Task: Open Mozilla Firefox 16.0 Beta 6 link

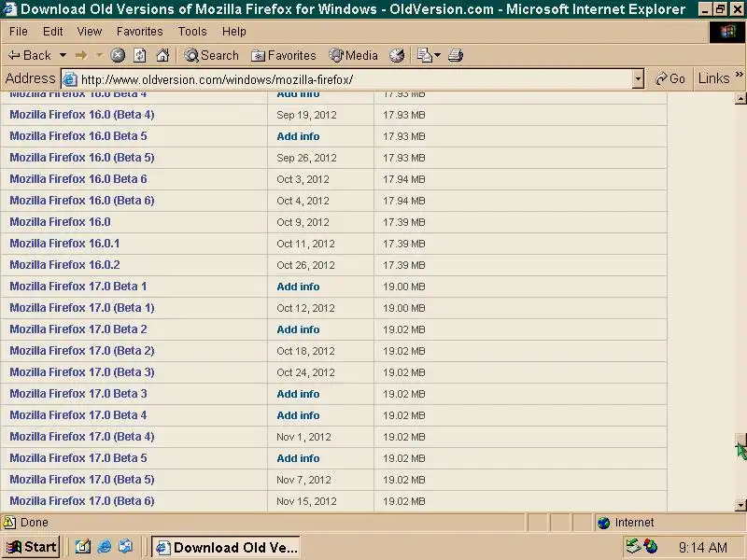Action: pyautogui.click(x=78, y=179)
